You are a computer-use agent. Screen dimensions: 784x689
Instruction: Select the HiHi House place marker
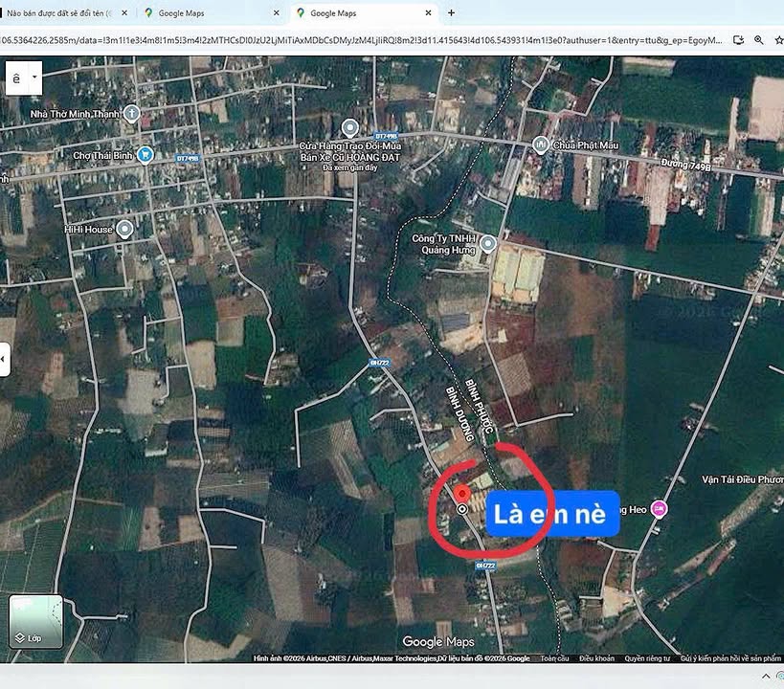pos(123,229)
